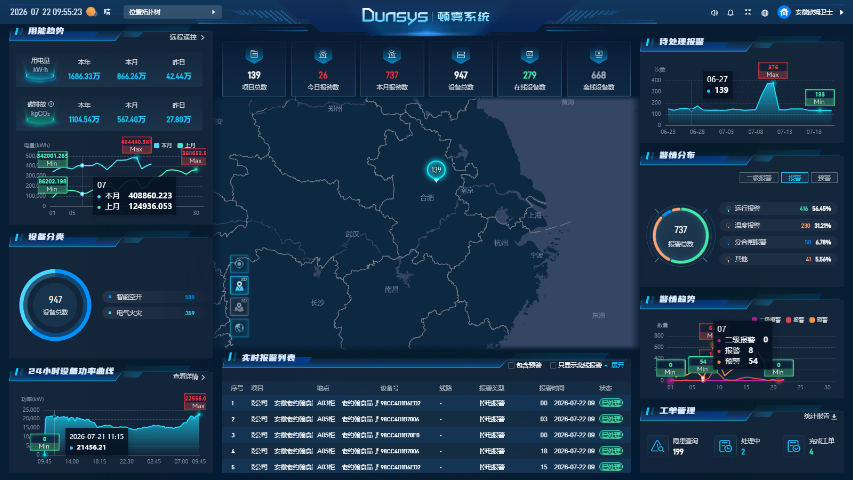This screenshot has height=480, width=853.
Task: Click status badge in alarm row 3
Action: click(x=611, y=435)
